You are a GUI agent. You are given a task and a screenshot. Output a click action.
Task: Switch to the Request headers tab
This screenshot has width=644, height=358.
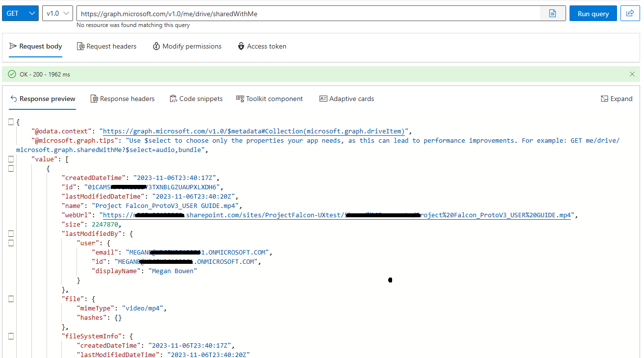[x=107, y=46]
